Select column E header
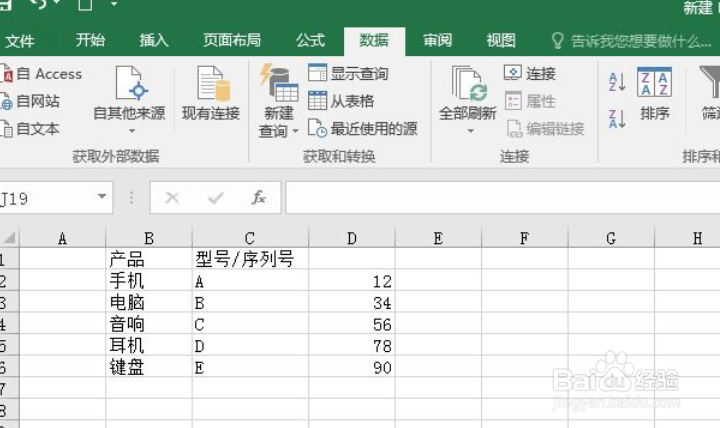This screenshot has height=428, width=720. [438, 238]
